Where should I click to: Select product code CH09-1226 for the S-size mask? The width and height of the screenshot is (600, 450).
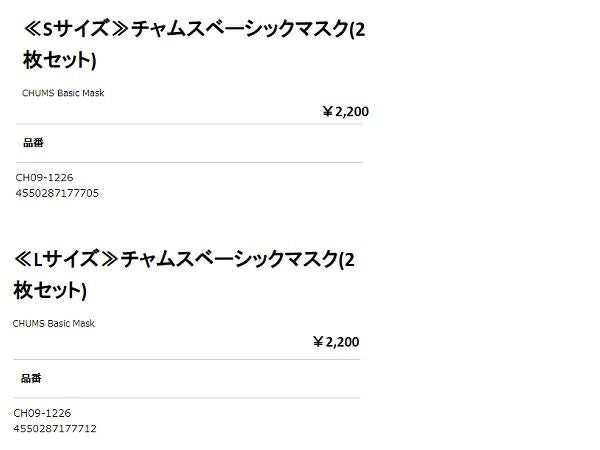coord(44,177)
